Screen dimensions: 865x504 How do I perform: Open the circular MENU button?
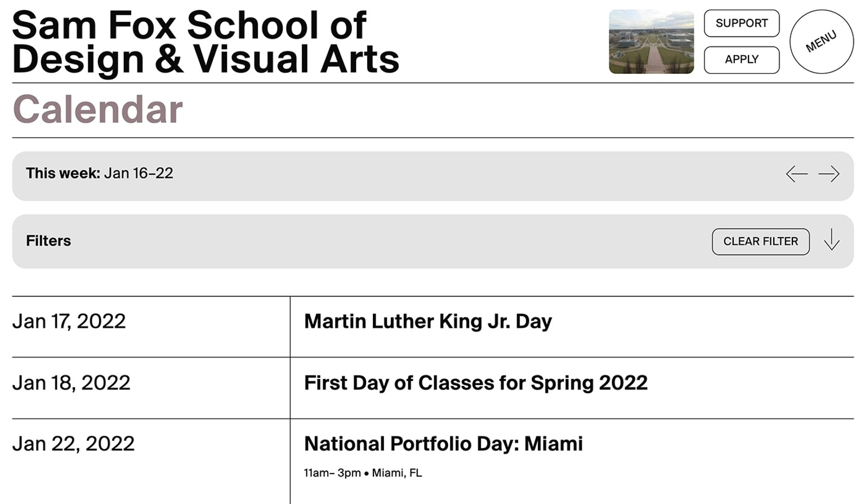click(x=821, y=42)
